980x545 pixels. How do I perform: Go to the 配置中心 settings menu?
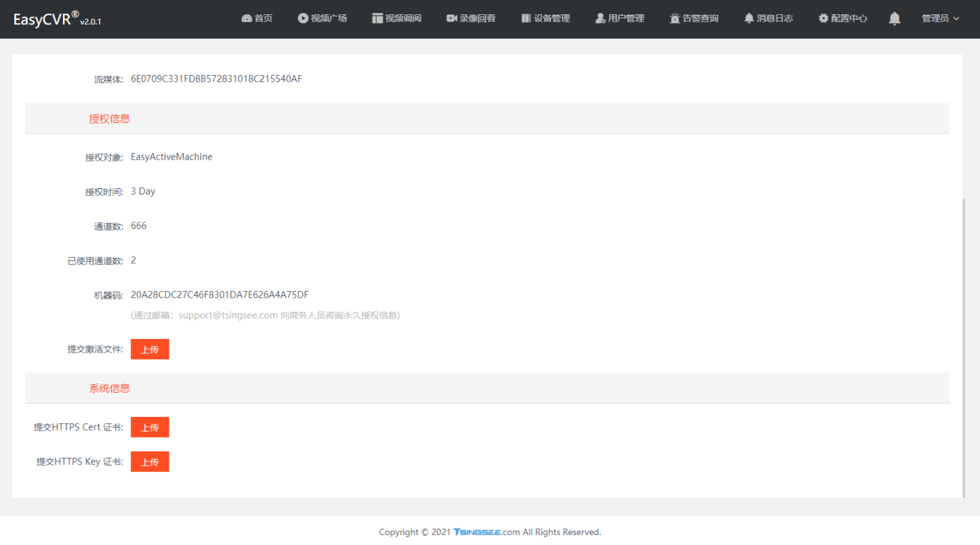pyautogui.click(x=843, y=19)
